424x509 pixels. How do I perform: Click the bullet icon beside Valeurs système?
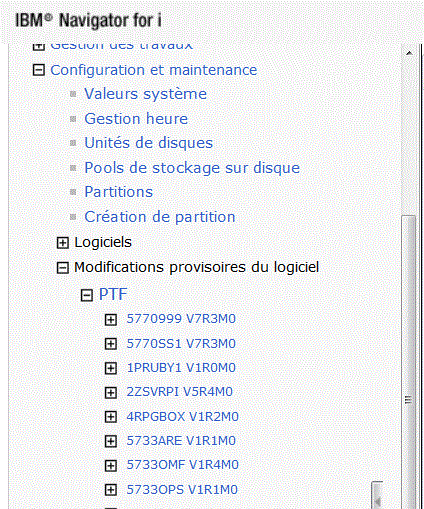pyautogui.click(x=73, y=94)
